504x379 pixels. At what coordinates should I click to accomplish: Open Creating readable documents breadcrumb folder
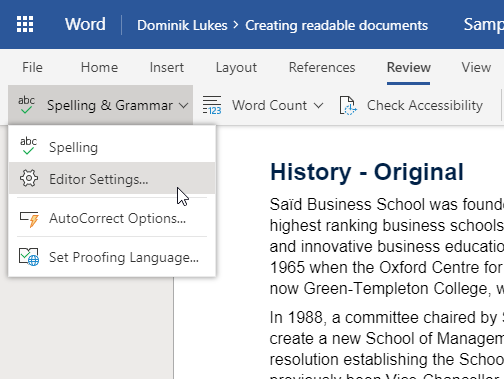pos(337,25)
